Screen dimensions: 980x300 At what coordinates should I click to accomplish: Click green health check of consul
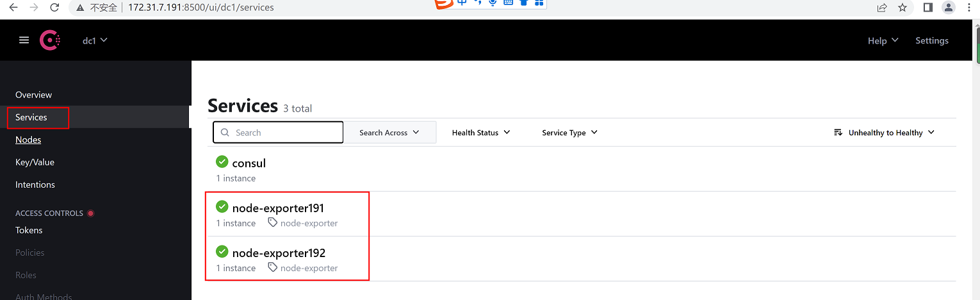pyautogui.click(x=222, y=162)
